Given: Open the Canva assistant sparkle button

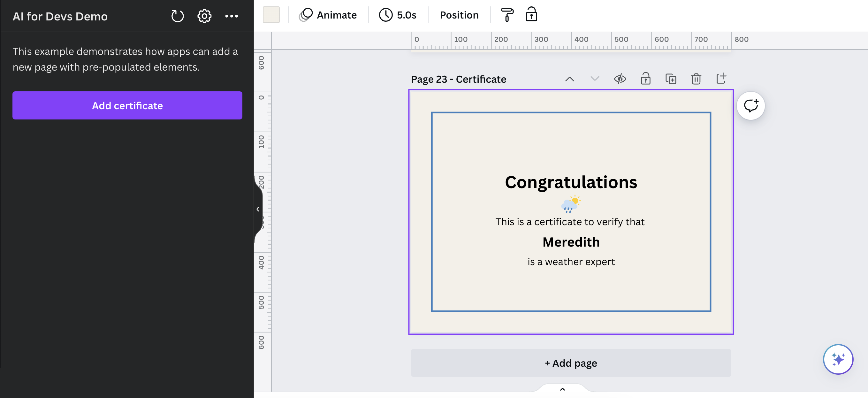Looking at the screenshot, I should click(838, 359).
